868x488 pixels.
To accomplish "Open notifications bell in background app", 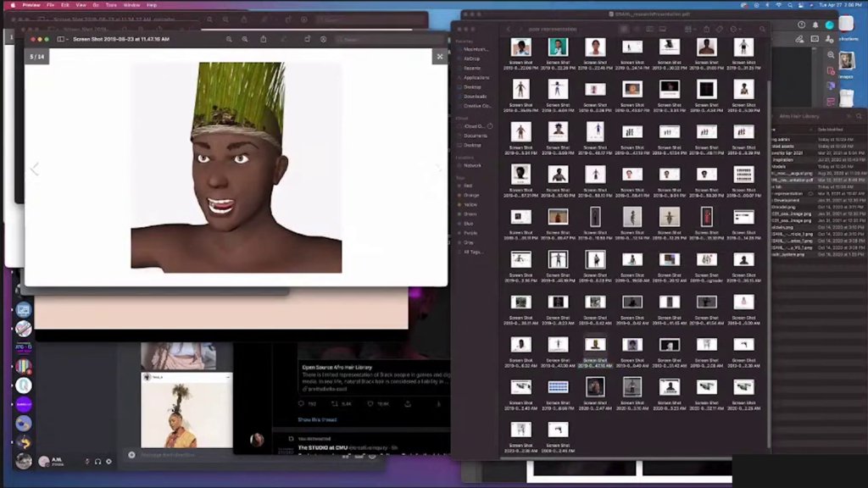I will coord(815,25).
